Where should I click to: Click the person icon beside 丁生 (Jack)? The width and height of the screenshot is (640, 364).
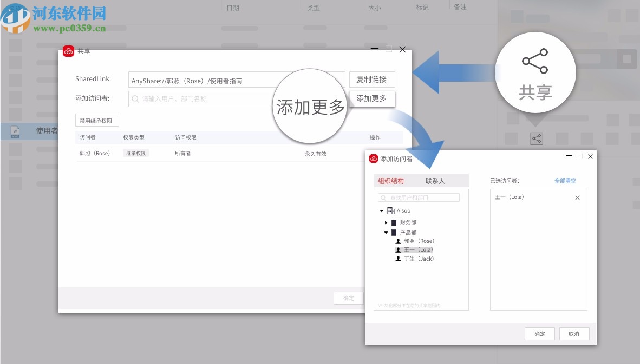[399, 259]
